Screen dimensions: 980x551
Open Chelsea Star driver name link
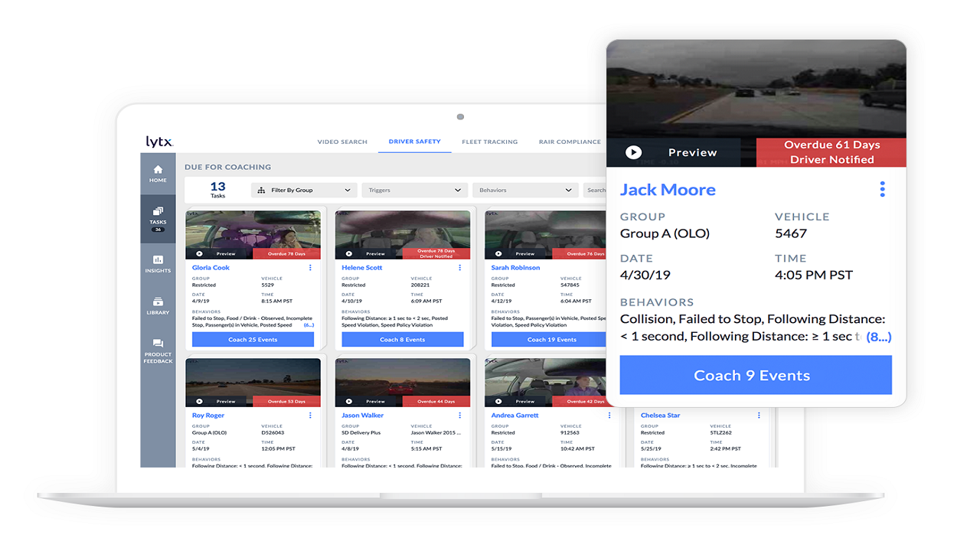(660, 416)
